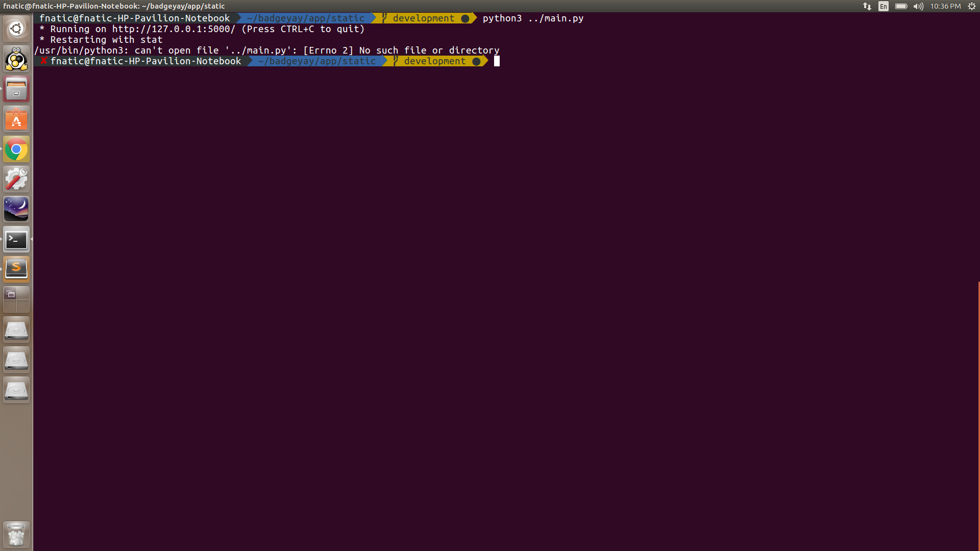980x551 pixels.
Task: Open the middle mounted drive in launcher
Action: pyautogui.click(x=16, y=360)
